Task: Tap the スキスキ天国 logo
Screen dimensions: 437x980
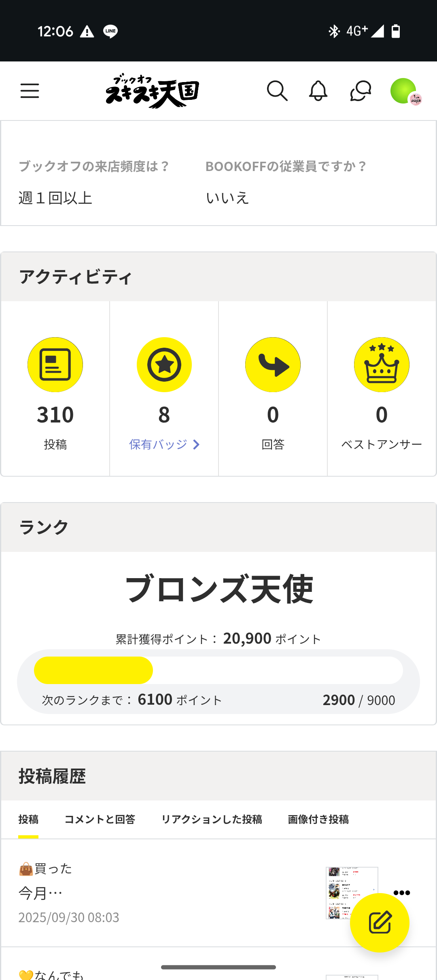Action: (x=152, y=91)
